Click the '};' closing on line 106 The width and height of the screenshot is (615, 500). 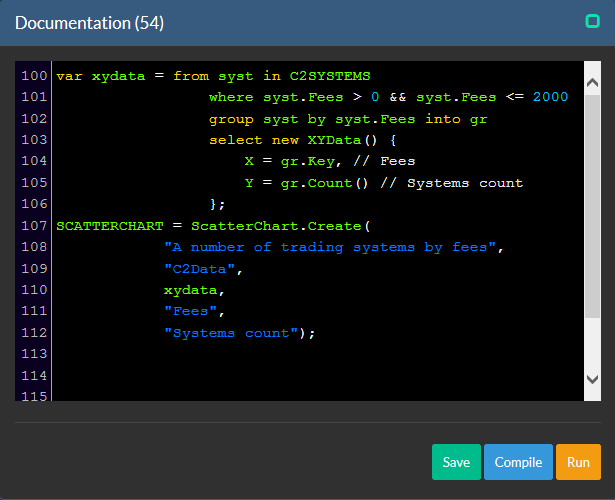click(x=217, y=204)
